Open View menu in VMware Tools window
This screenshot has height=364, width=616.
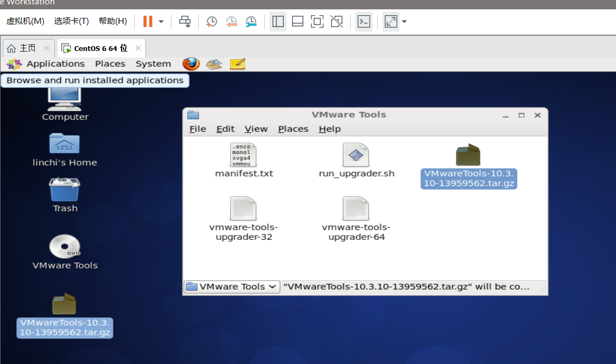pos(256,129)
